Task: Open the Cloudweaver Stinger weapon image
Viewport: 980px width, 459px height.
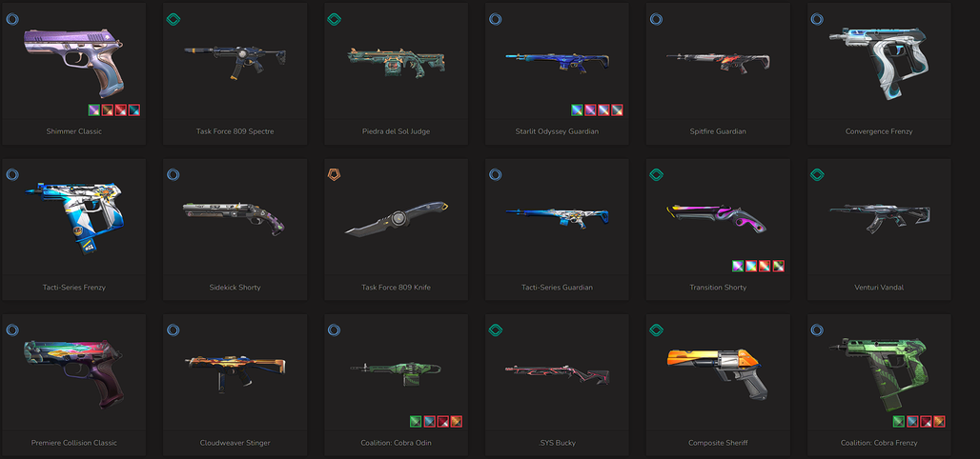Action: [x=235, y=370]
